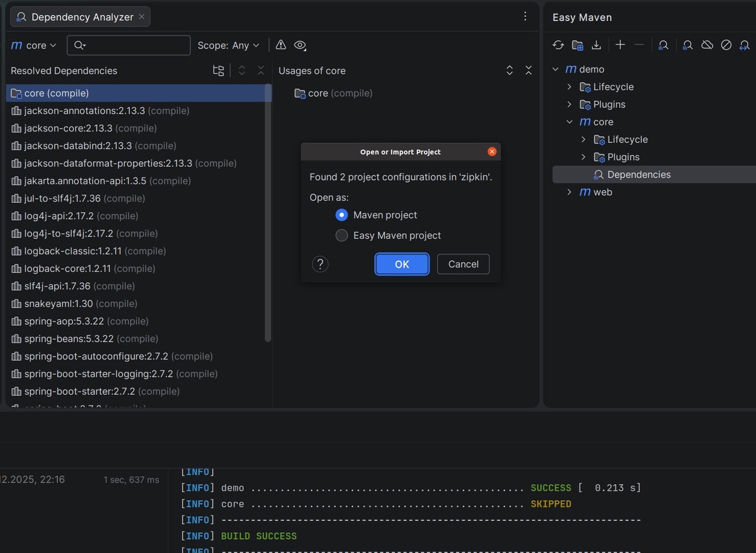Click the crossed-circle skip tests icon
Image resolution: width=756 pixels, height=553 pixels.
726,45
